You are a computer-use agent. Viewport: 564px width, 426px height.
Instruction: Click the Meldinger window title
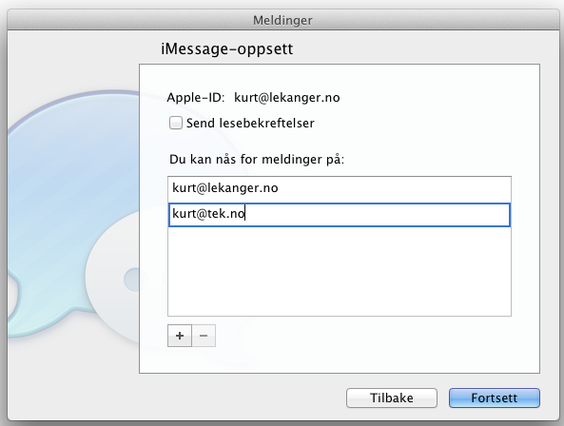coord(282,20)
